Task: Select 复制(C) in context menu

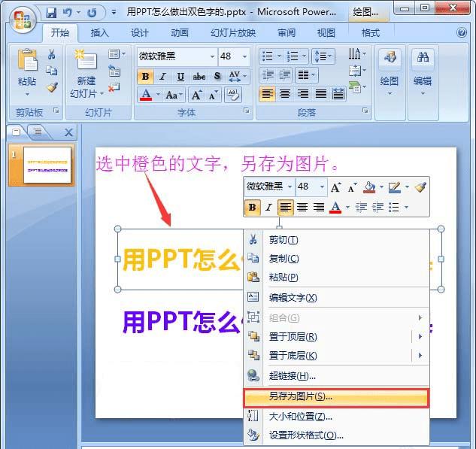Action: pyautogui.click(x=336, y=259)
